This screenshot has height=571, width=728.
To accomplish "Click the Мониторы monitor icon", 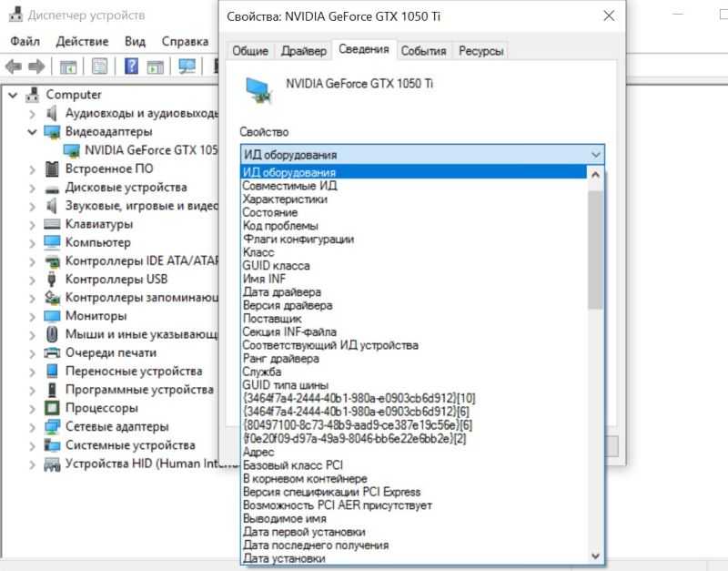I will click(52, 316).
